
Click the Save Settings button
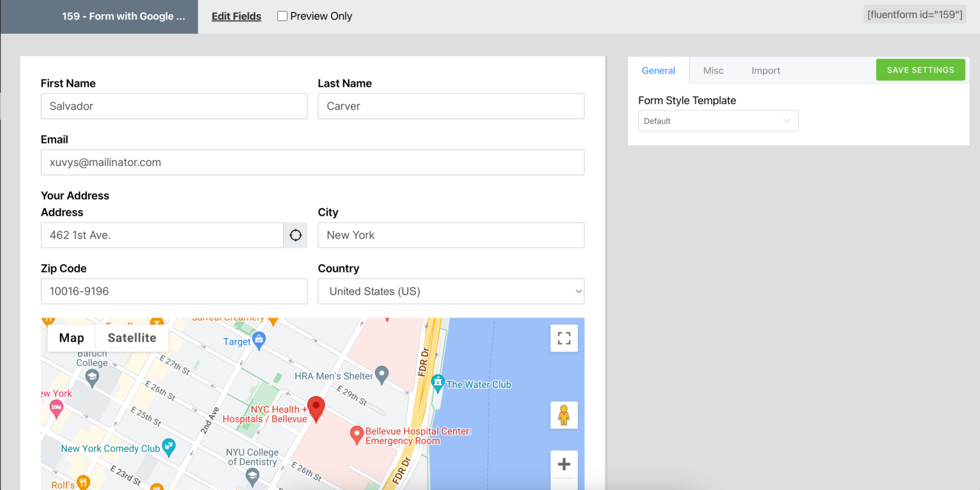[x=920, y=70]
